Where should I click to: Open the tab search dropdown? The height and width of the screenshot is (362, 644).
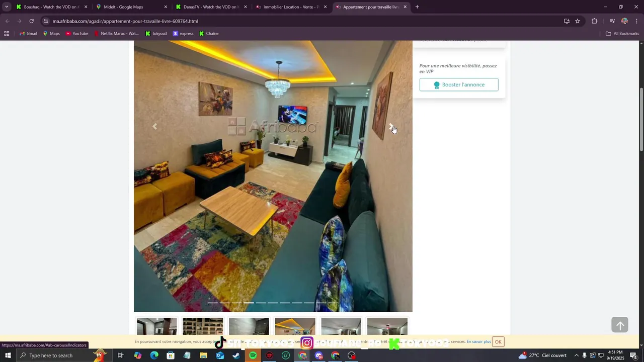pos(7,7)
